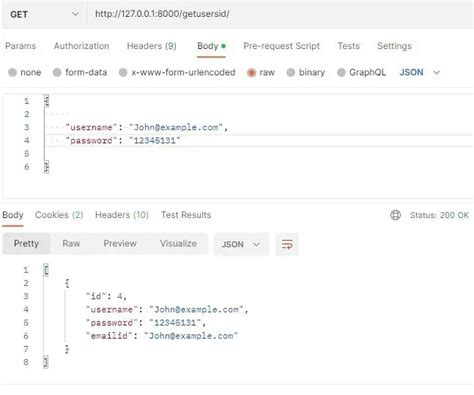The height and width of the screenshot is (395, 474).
Task: Open the blue JSON format dropdown
Action: 420,72
